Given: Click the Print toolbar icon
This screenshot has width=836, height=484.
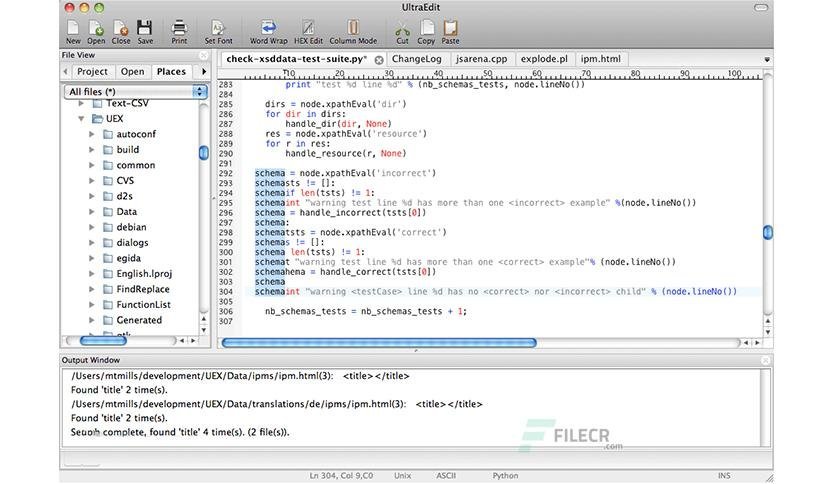Looking at the screenshot, I should point(179,28).
